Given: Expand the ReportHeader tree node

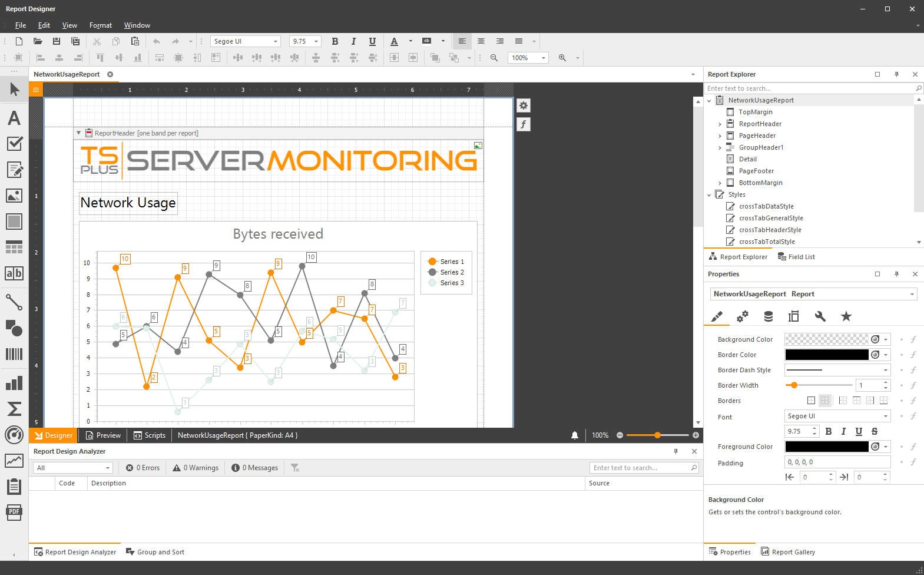Looking at the screenshot, I should click(720, 124).
